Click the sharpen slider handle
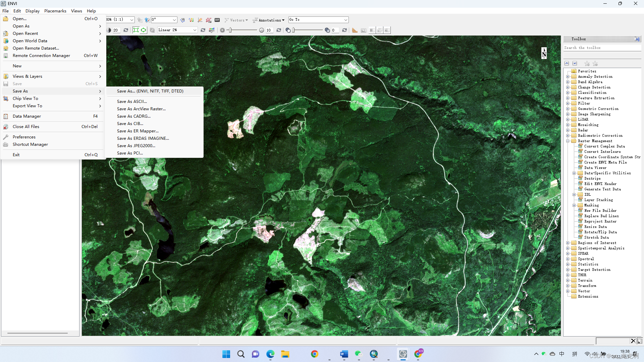644x362 pixels. [x=230, y=30]
